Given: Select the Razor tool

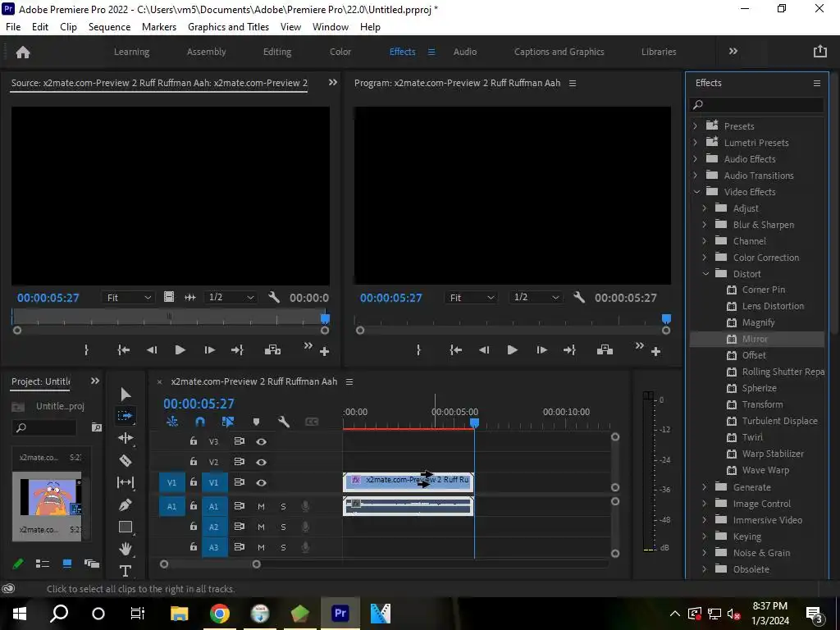Looking at the screenshot, I should coord(126,461).
